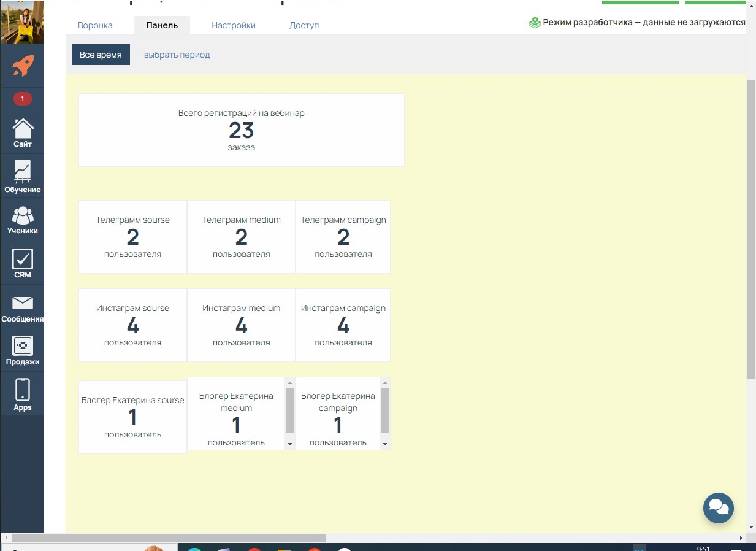The height and width of the screenshot is (551, 756).
Task: Open the CRM checkmark icon
Action: pyautogui.click(x=23, y=258)
